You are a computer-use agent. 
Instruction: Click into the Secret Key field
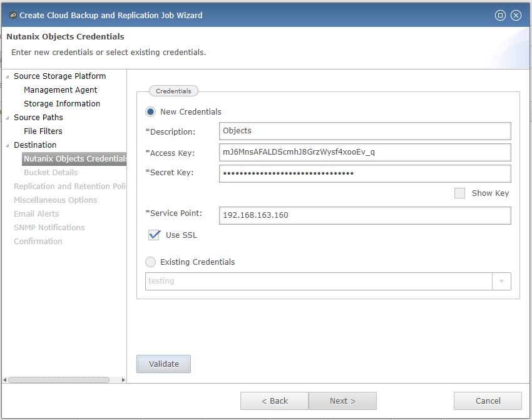[365, 174]
